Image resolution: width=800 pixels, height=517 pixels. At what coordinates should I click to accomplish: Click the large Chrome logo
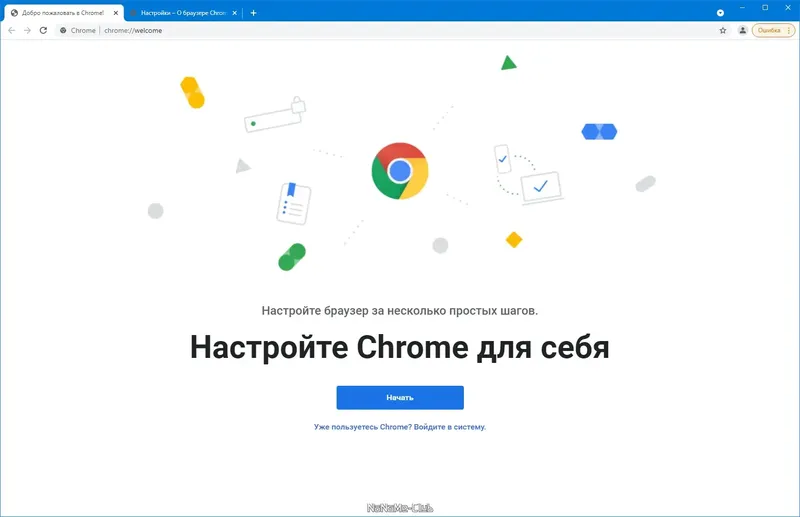click(x=399, y=171)
